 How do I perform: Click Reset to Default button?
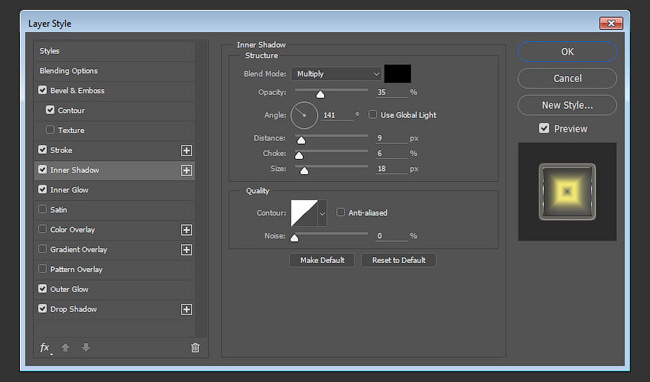[399, 260]
